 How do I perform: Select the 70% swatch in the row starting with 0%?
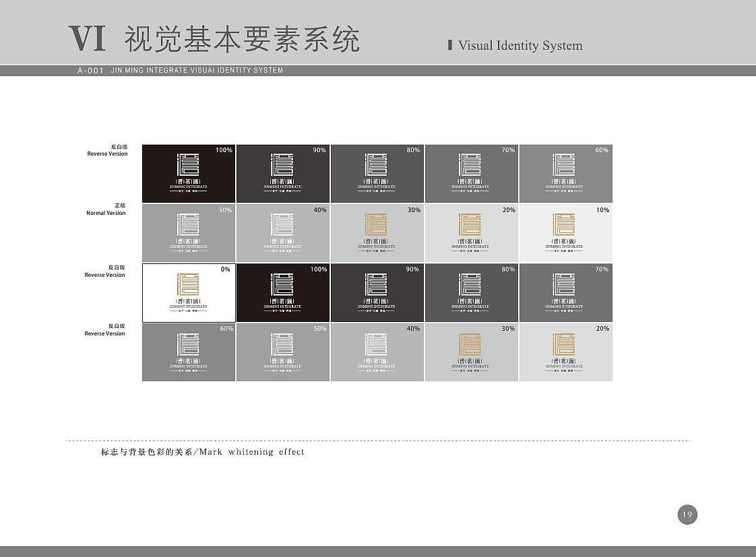tap(566, 292)
